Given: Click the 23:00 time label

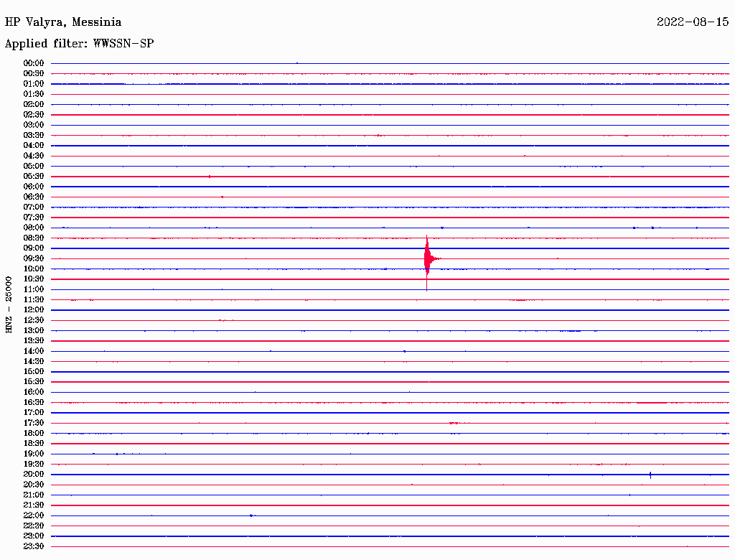Looking at the screenshot, I should point(33,536).
